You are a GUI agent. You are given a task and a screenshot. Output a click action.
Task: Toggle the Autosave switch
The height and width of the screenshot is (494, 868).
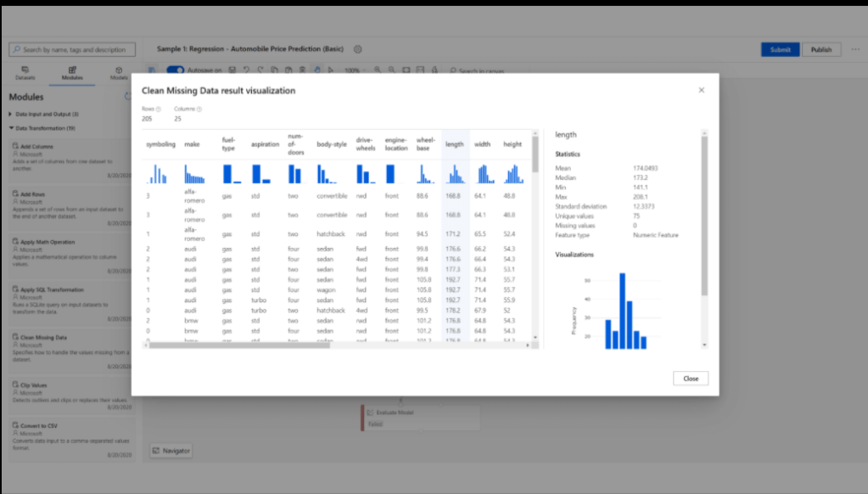pos(176,70)
